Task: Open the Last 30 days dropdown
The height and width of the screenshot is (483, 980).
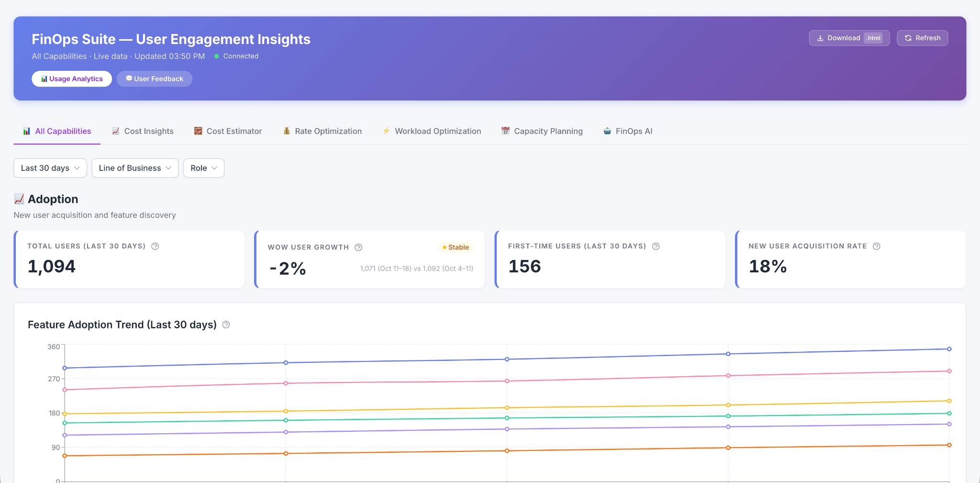Action: point(50,168)
